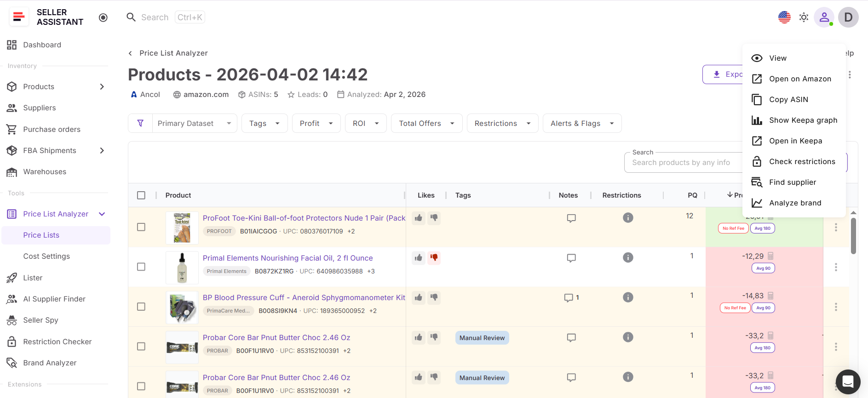Check first Probar Core Bar checkbox
The image size is (868, 398).
(141, 347)
